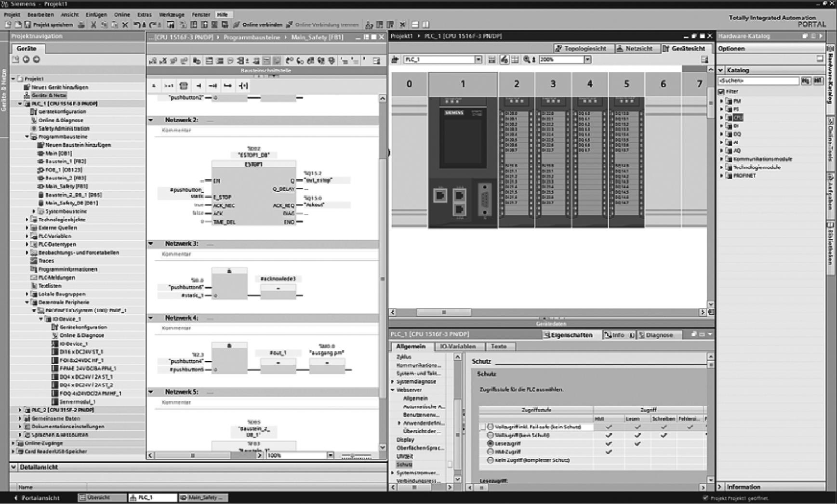Click the split editor vertically icon
The width and height of the screenshot is (837, 504).
point(425,25)
